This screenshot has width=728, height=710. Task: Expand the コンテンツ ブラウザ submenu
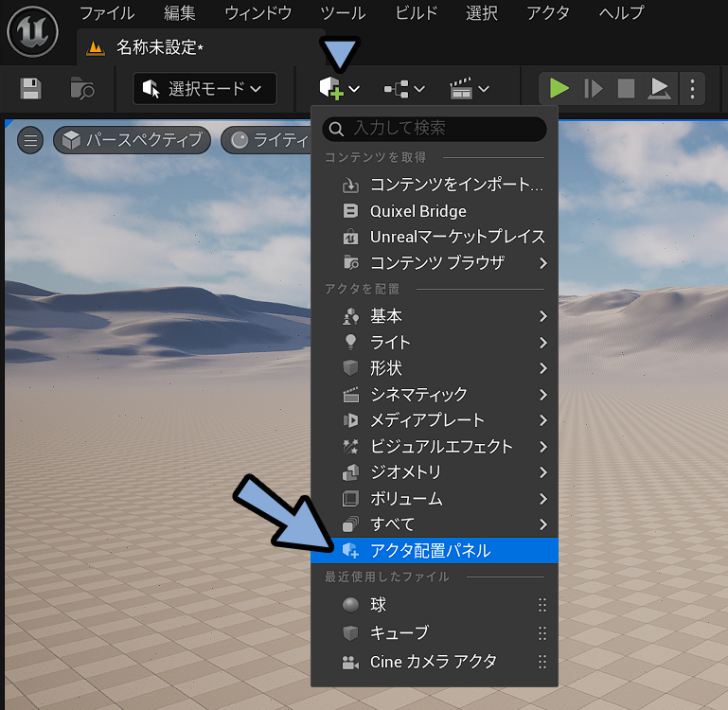(x=435, y=263)
